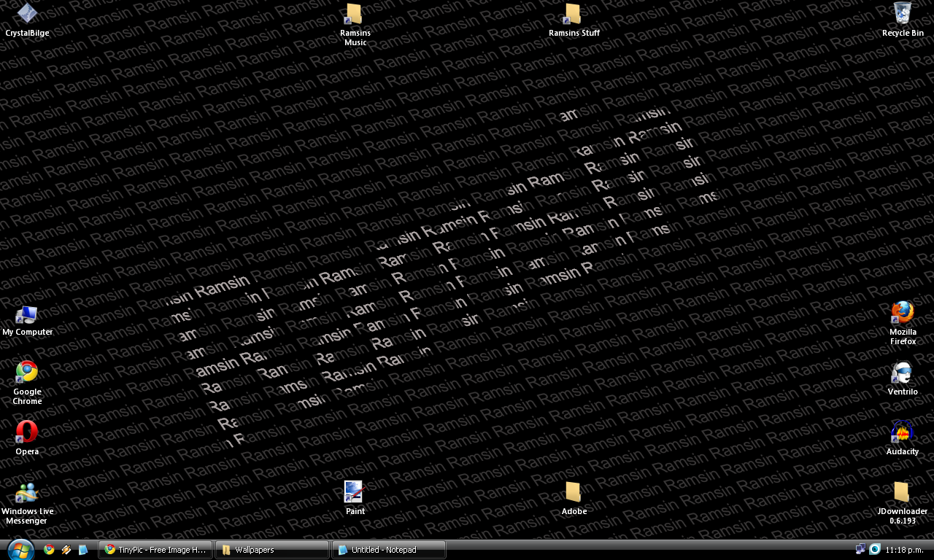Select the Ventrilo desktop icon

(x=902, y=373)
